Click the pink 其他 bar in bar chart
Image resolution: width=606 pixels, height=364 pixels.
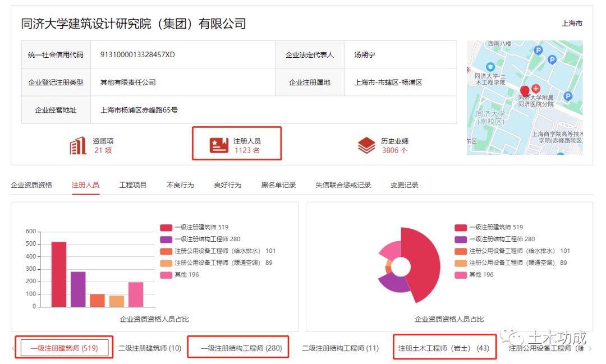point(136,294)
